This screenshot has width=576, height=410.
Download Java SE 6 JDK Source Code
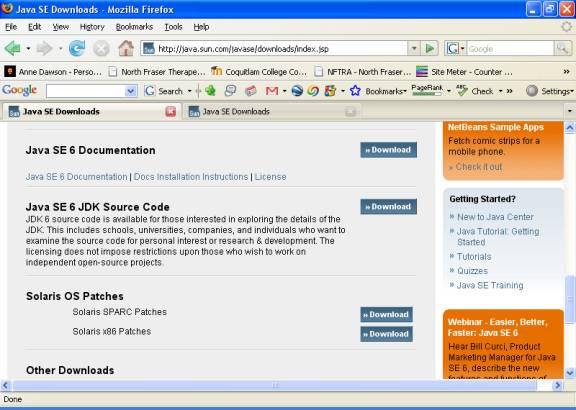(388, 206)
